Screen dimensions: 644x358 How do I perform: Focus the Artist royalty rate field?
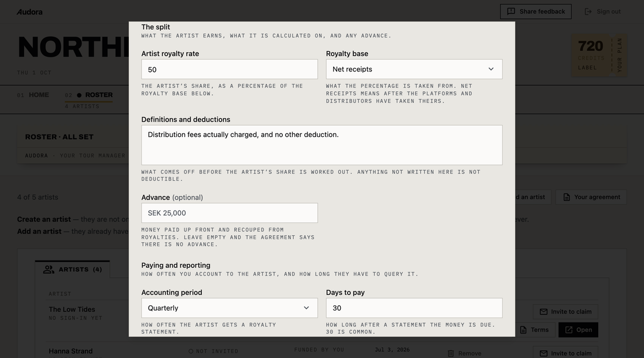coord(229,69)
